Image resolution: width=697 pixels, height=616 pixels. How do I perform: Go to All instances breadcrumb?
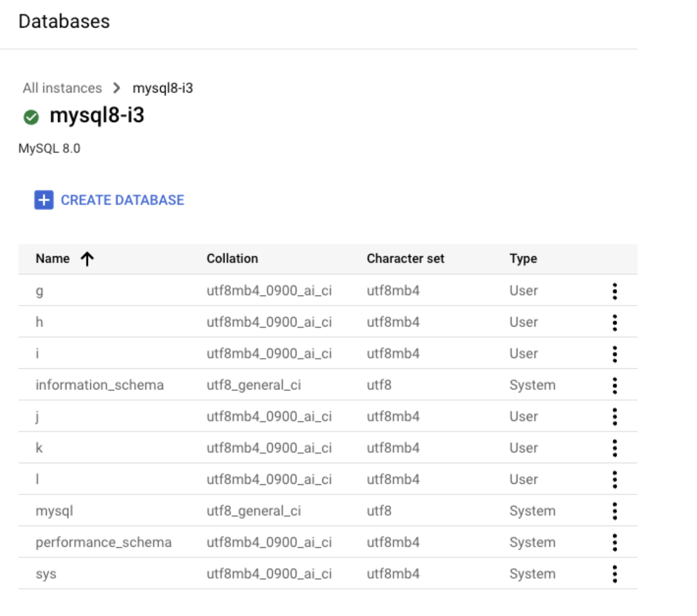(62, 88)
